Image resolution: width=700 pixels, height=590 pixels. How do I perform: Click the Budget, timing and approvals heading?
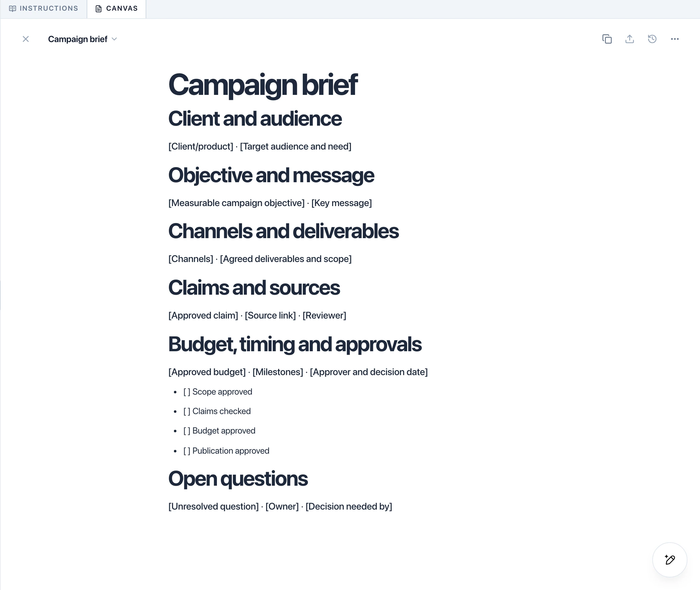click(295, 344)
